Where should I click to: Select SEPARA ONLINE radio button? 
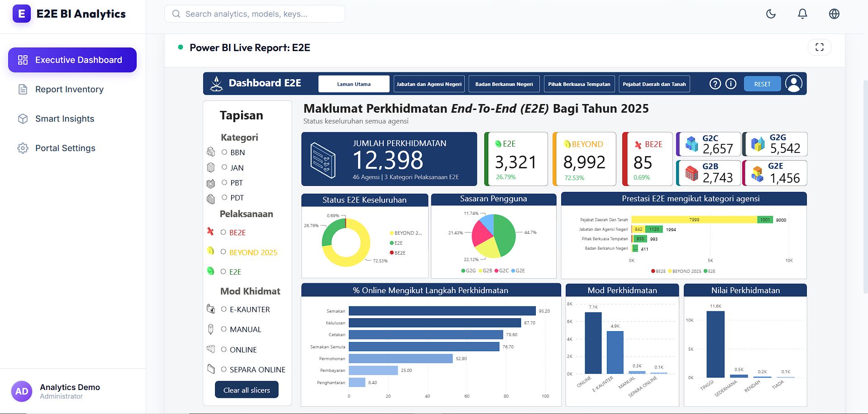pos(224,369)
